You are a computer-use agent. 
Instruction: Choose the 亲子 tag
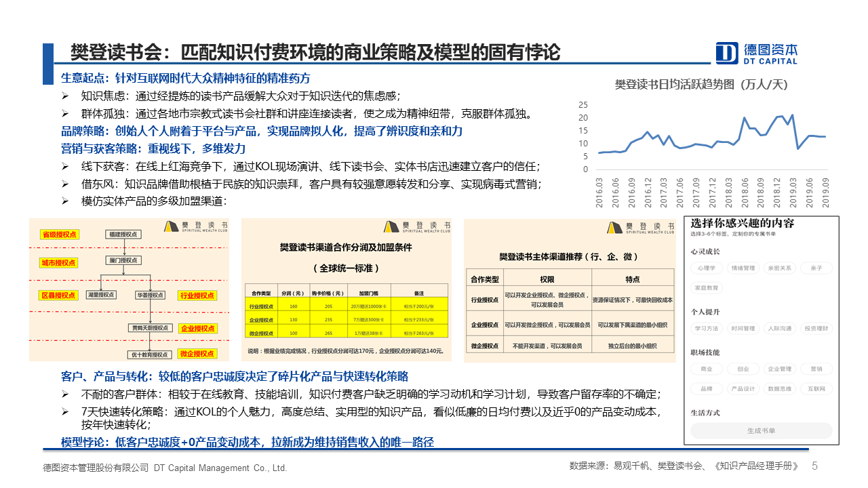(816, 268)
